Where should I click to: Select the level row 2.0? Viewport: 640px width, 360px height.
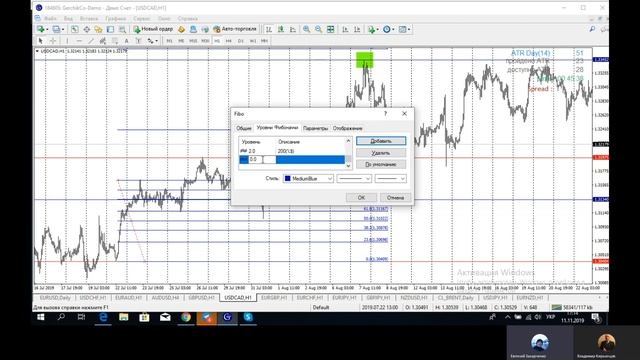[292, 151]
